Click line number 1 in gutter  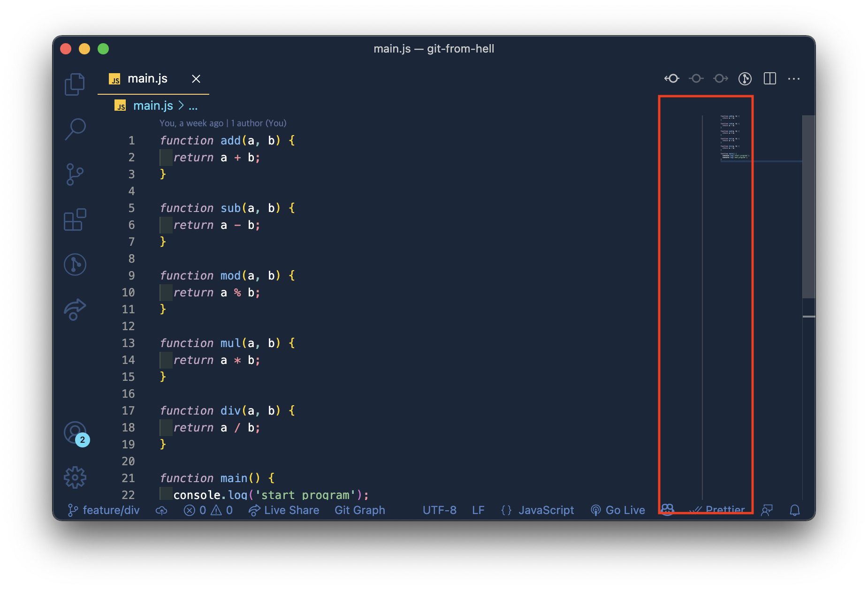click(x=131, y=140)
